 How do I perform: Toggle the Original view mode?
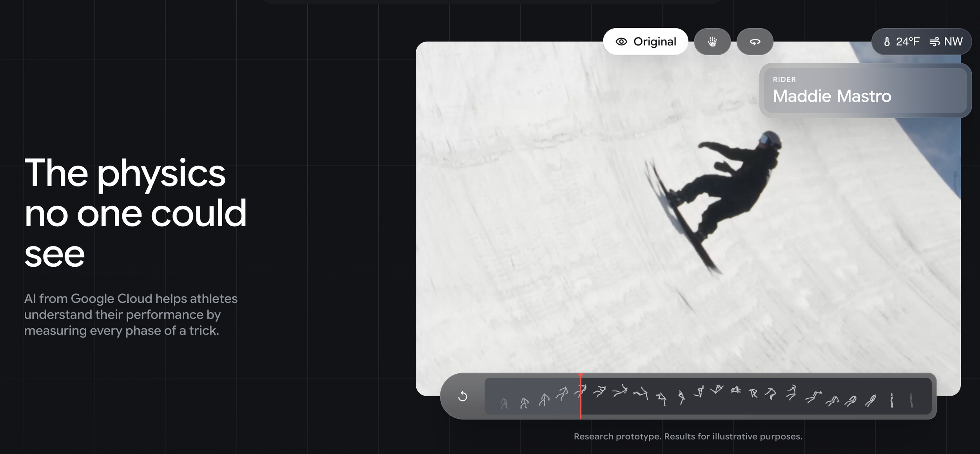(646, 41)
